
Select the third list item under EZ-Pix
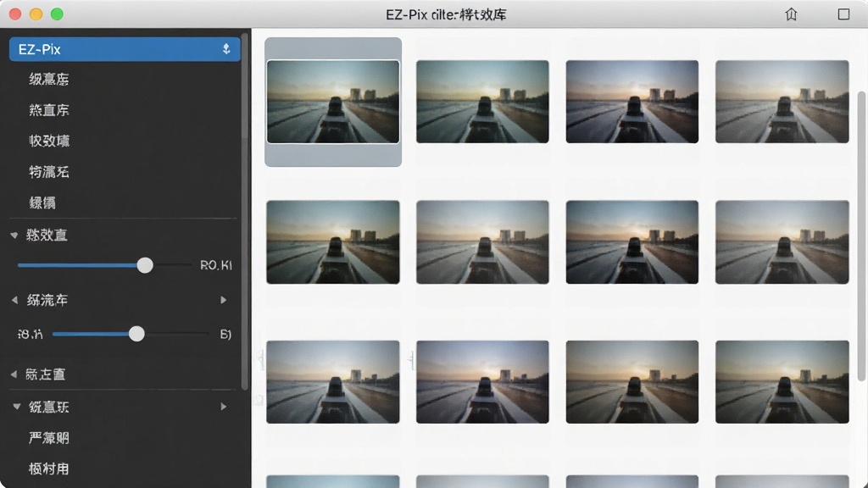pyautogui.click(x=49, y=141)
